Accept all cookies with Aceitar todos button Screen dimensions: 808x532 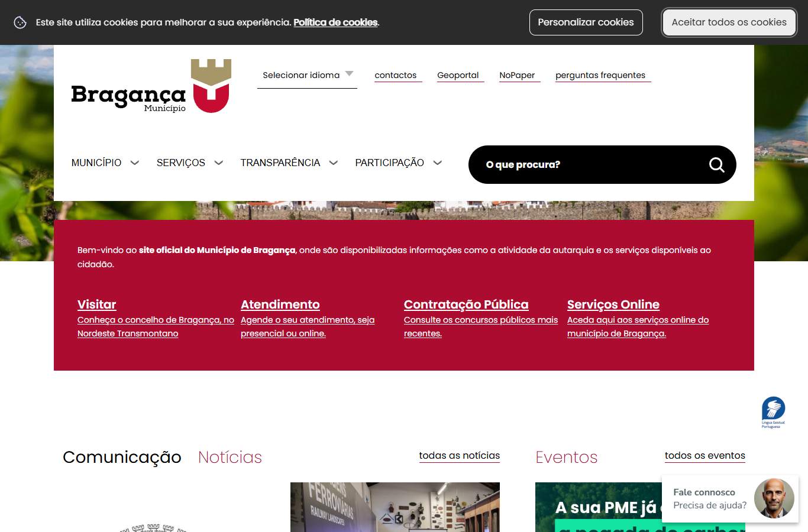coord(729,22)
